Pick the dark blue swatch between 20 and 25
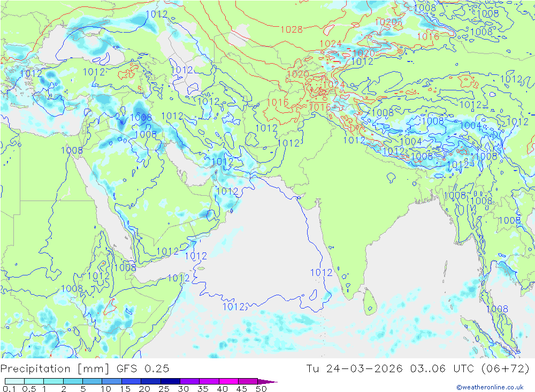The image size is (535, 392). pyautogui.click(x=151, y=381)
